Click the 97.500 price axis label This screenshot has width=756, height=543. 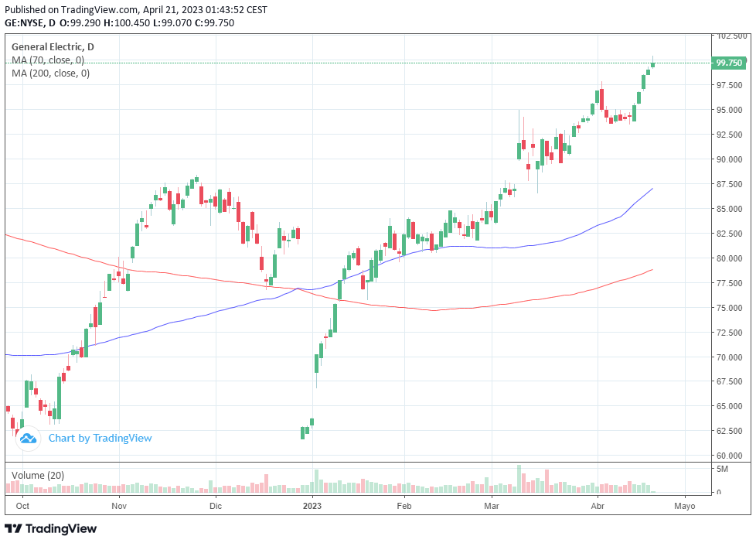tap(729, 85)
